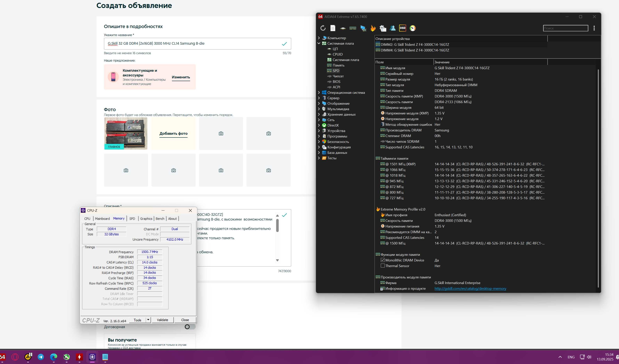Switch to the CPU tab in CPU-Z
Image resolution: width=619 pixels, height=364 pixels.
87,218
